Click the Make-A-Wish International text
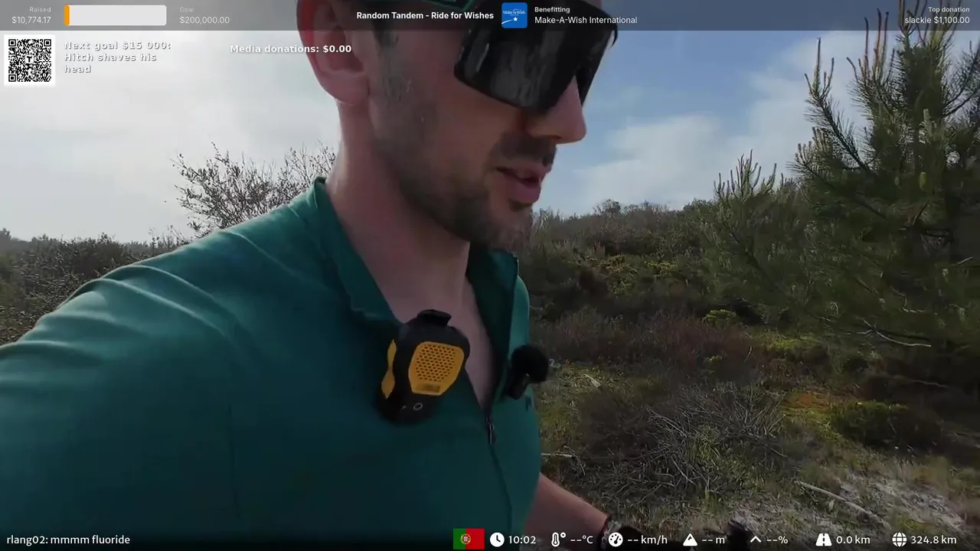 [x=586, y=20]
